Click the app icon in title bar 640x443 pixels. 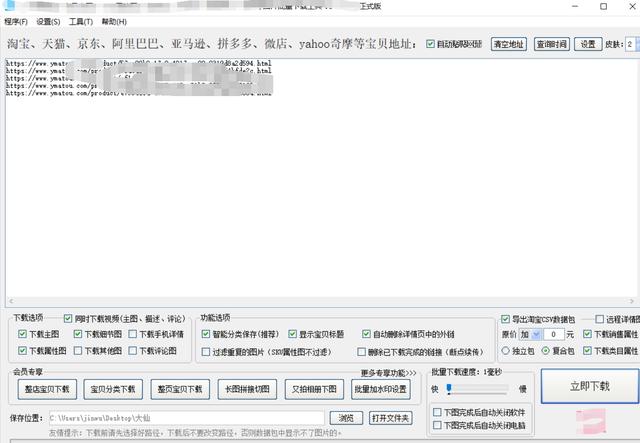click(9, 5)
